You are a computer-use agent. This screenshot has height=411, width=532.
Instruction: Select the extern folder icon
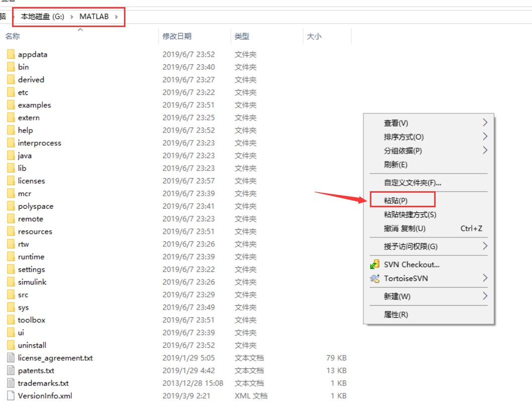(11, 117)
